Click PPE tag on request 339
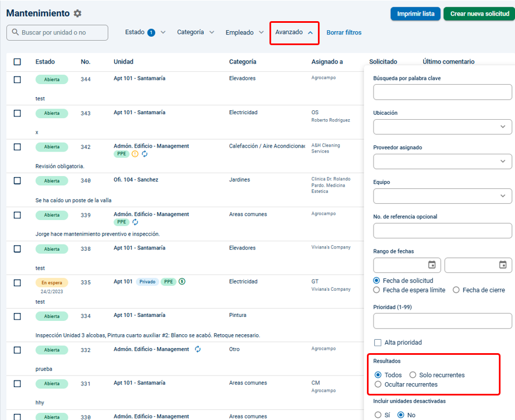This screenshot has height=420, width=515. (121, 222)
